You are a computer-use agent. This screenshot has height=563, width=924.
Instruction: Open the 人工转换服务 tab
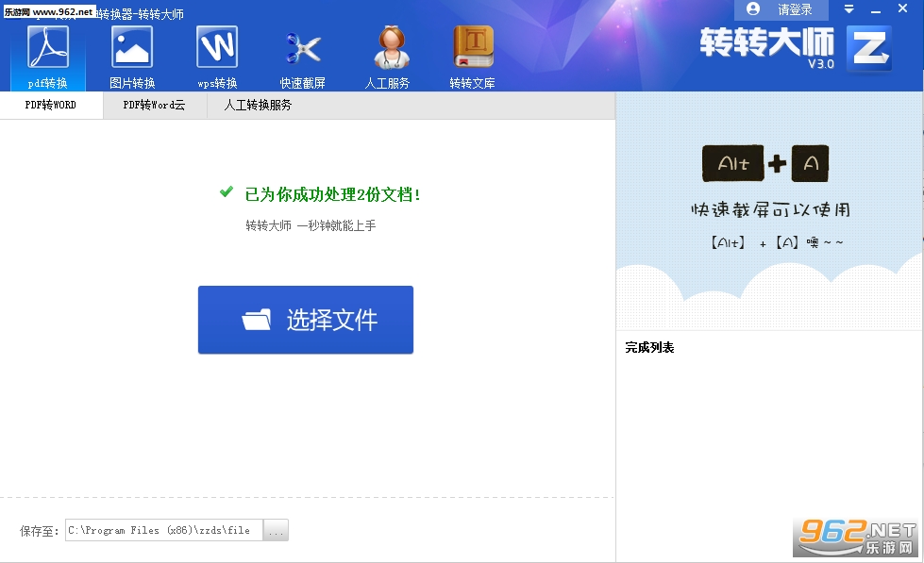click(258, 105)
